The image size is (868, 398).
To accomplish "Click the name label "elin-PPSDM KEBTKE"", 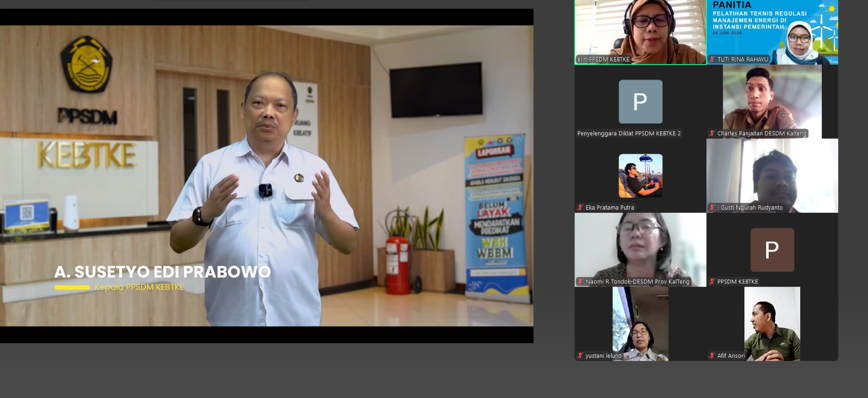I will [x=603, y=59].
